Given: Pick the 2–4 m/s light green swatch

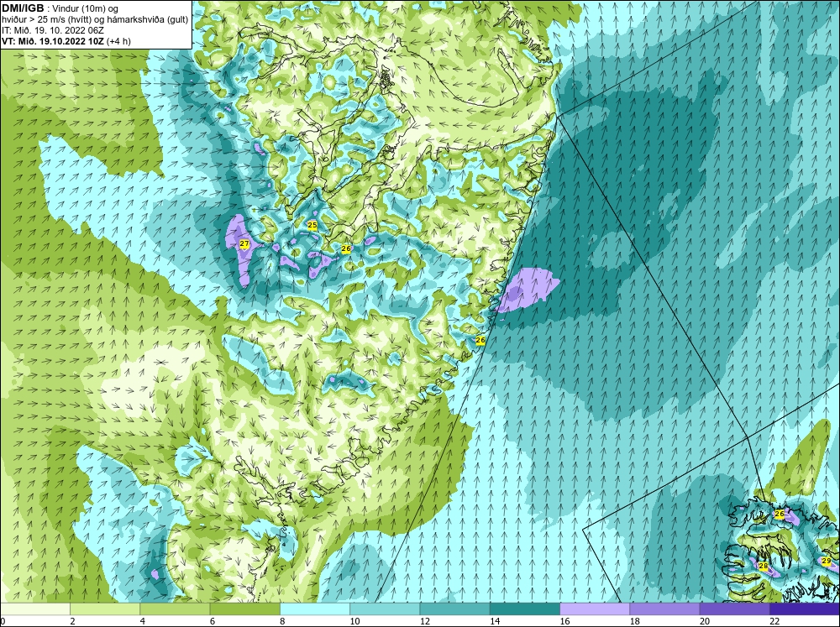Looking at the screenshot, I should pos(105,609).
